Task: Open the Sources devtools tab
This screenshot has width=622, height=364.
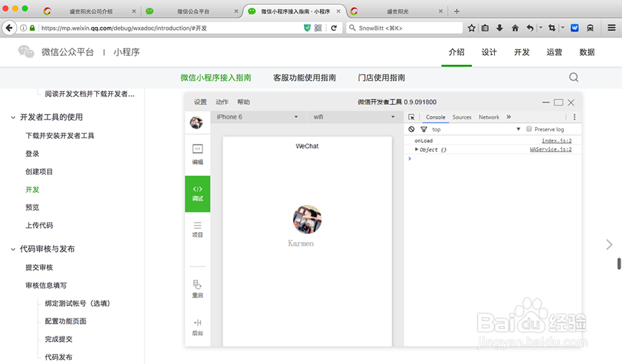Action: coord(462,117)
